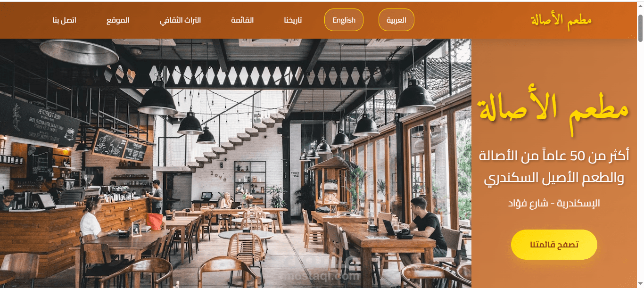Go to القائمة in the navbar

click(242, 20)
